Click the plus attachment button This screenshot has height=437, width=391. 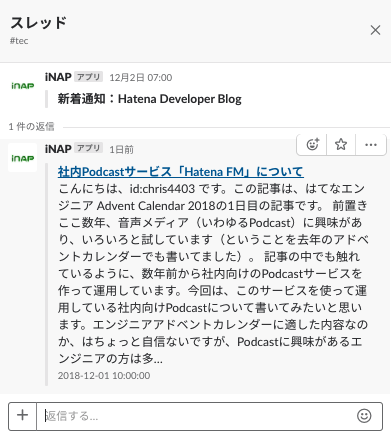pyautogui.click(x=22, y=416)
